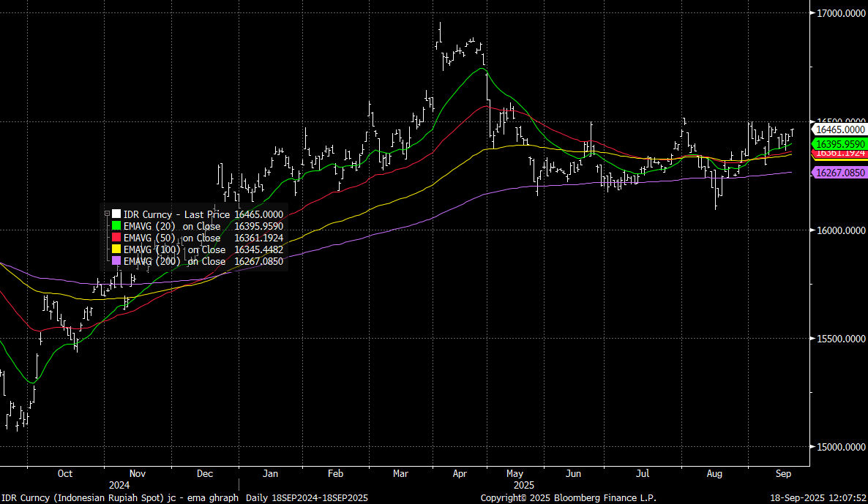
Task: Select the EMAVG (200) on Close legend entry
Action: [203, 261]
